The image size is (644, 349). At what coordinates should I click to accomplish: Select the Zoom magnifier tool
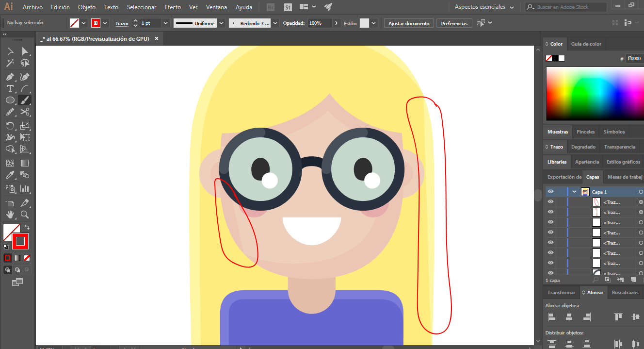tap(25, 215)
